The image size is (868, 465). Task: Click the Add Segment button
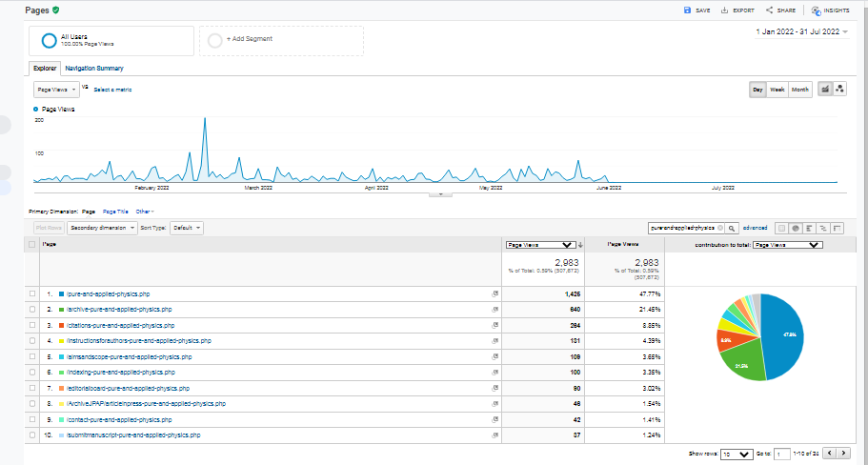(249, 40)
